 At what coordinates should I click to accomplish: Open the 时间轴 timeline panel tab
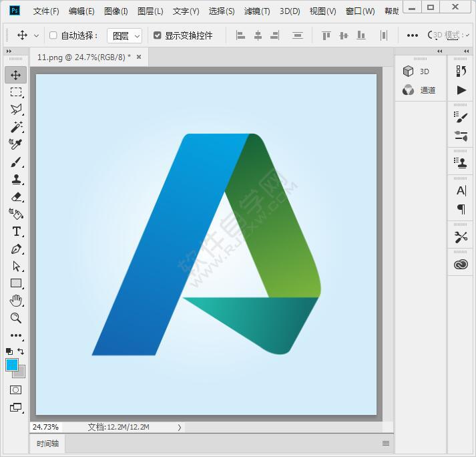click(x=47, y=444)
